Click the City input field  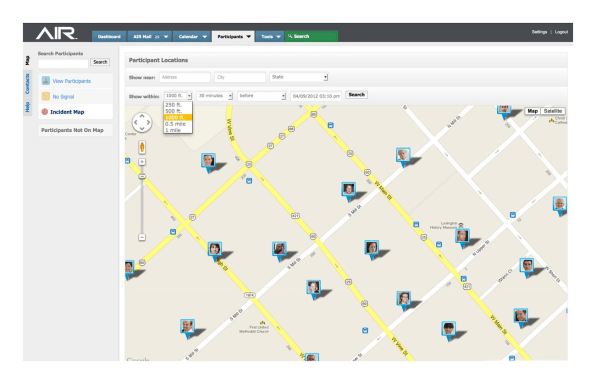(x=240, y=77)
